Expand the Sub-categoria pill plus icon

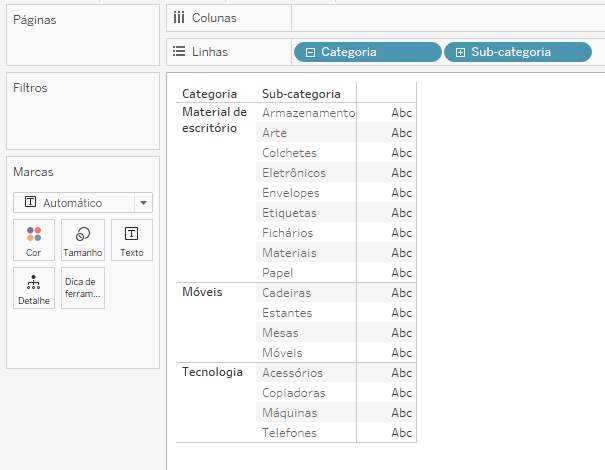[x=461, y=52]
